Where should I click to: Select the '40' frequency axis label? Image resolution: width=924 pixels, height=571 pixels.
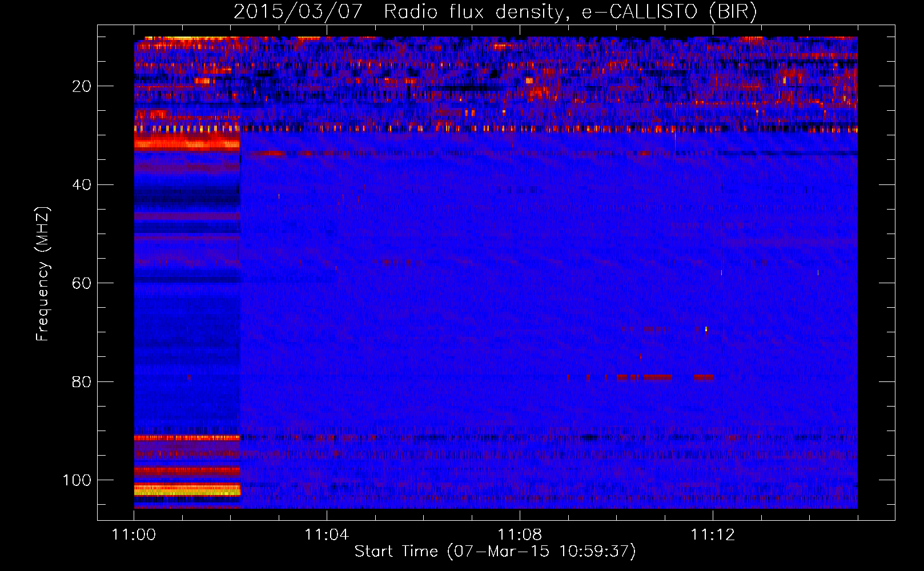82,185
